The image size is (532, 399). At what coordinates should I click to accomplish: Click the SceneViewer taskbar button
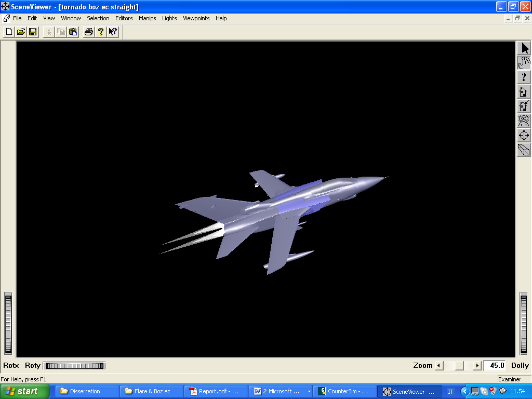click(409, 391)
